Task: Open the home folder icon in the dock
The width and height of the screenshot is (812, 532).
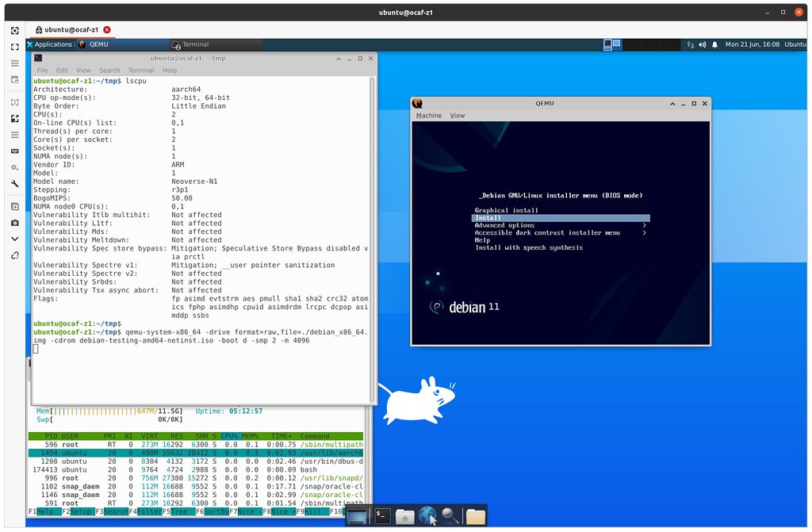Action: point(404,515)
